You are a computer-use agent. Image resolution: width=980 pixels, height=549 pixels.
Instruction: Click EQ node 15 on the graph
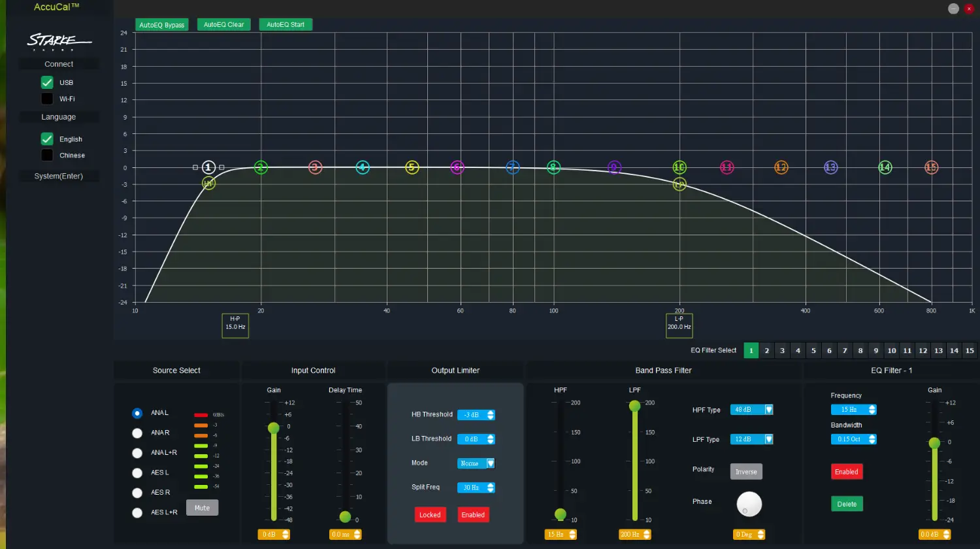point(931,168)
